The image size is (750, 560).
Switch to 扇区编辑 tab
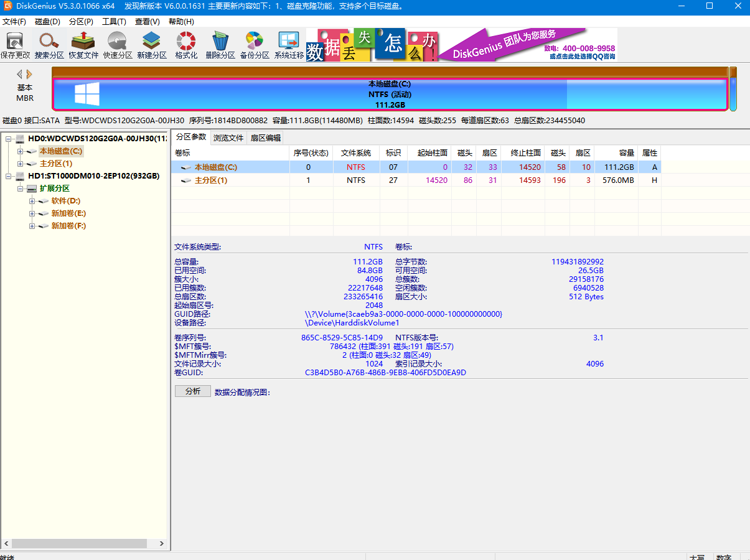pos(266,138)
